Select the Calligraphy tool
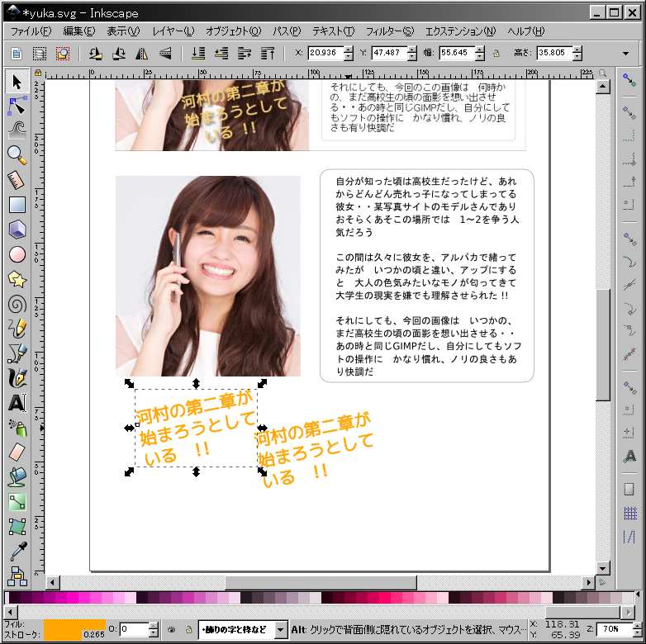Image resolution: width=646 pixels, height=644 pixels. click(17, 378)
